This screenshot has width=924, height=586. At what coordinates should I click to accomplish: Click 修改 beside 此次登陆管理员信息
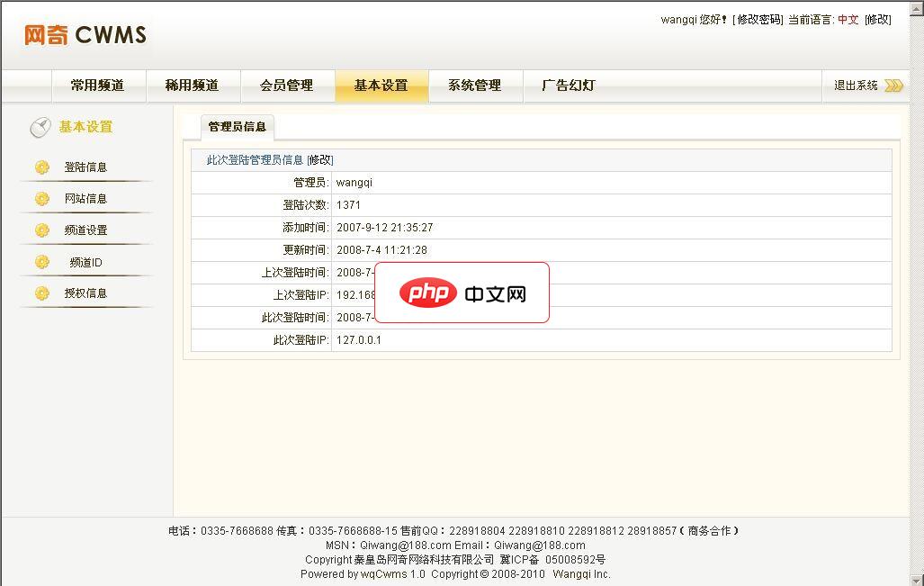[319, 159]
